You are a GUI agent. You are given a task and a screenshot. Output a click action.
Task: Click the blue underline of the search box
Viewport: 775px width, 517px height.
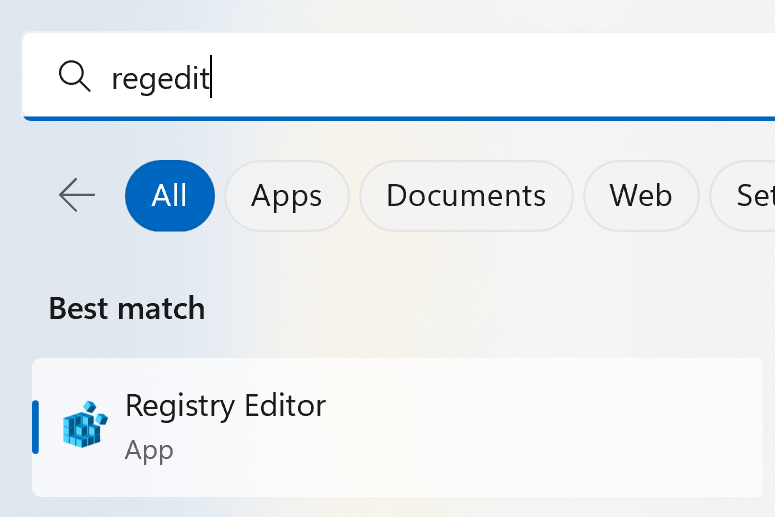(400, 118)
